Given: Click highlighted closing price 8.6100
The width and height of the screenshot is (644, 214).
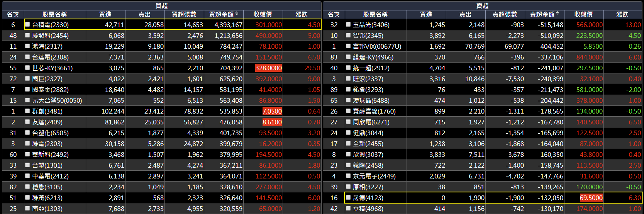Looking at the screenshot, I should 272,122.
